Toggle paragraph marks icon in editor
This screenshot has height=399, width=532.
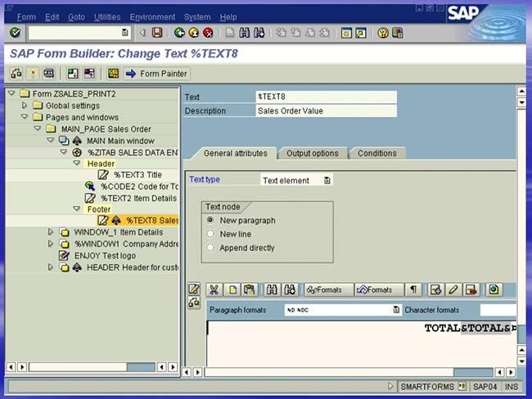pyautogui.click(x=413, y=289)
